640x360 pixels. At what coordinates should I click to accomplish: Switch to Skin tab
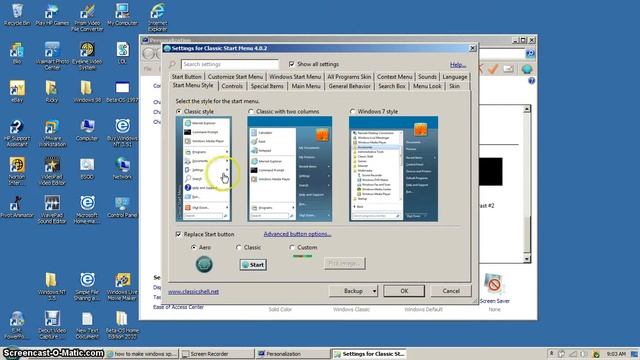click(454, 86)
